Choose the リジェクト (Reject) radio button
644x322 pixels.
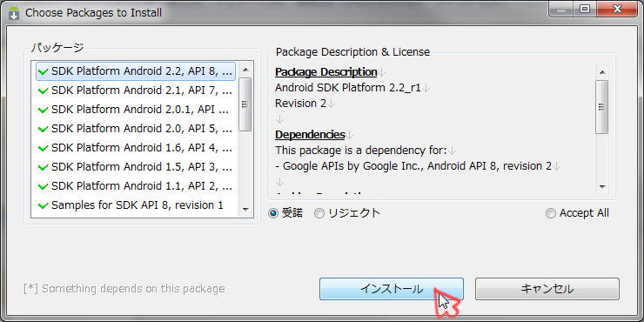[319, 213]
